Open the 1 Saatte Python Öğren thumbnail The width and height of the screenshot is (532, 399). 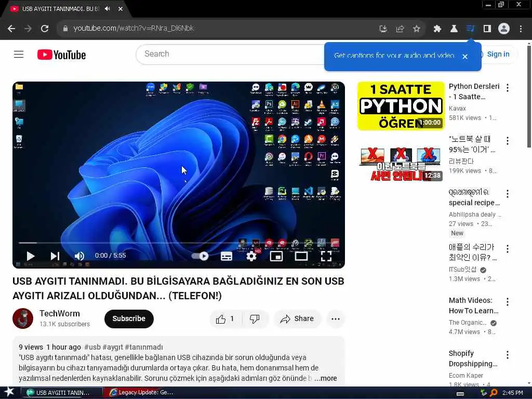pos(401,106)
